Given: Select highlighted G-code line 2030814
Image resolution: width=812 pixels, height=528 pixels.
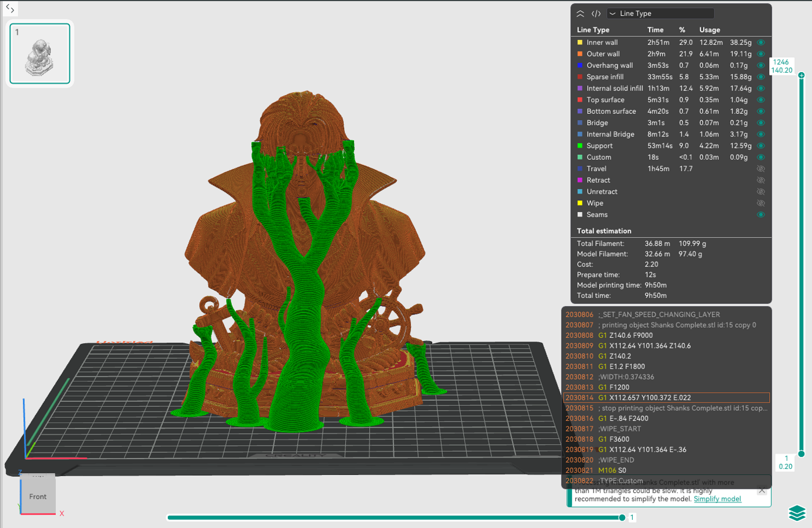Looking at the screenshot, I should 667,397.
